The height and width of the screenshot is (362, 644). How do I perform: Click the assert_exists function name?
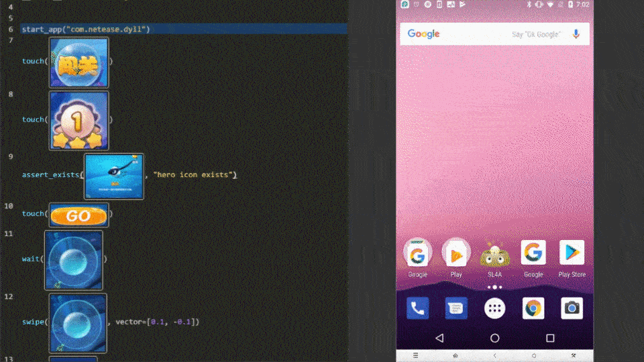click(x=50, y=175)
